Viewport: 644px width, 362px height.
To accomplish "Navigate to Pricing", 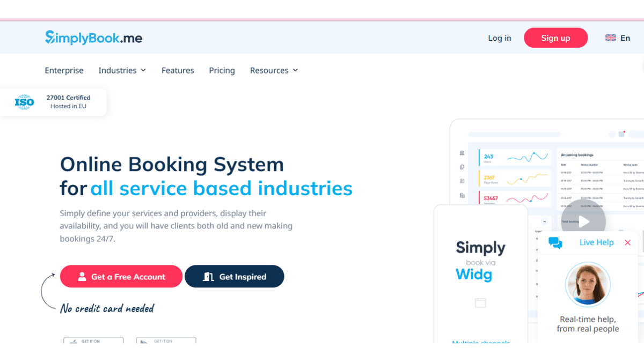I will pyautogui.click(x=222, y=70).
